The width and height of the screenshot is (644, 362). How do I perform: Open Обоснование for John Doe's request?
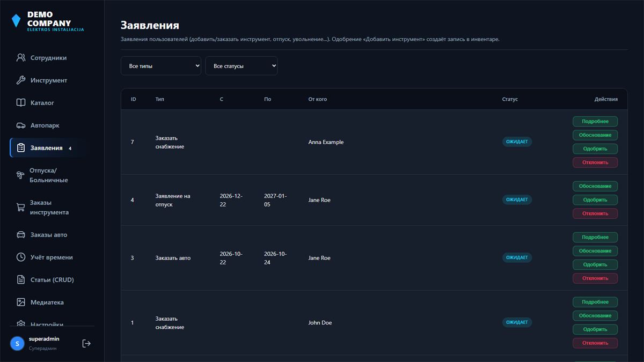tap(595, 316)
